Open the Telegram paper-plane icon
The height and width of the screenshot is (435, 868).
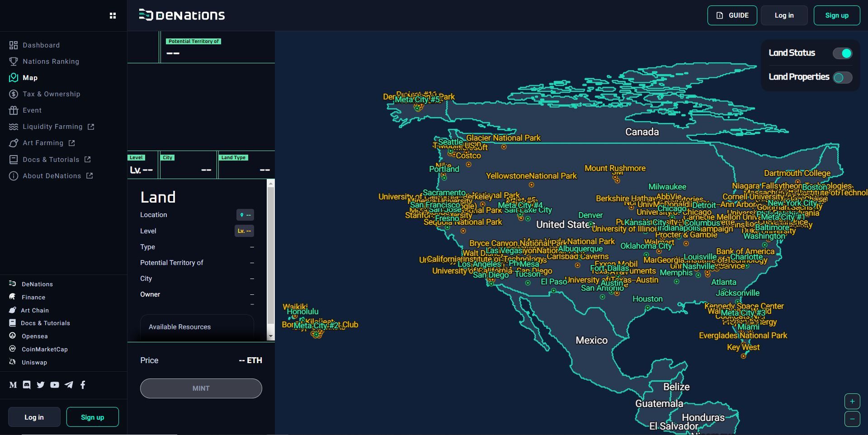click(x=69, y=385)
